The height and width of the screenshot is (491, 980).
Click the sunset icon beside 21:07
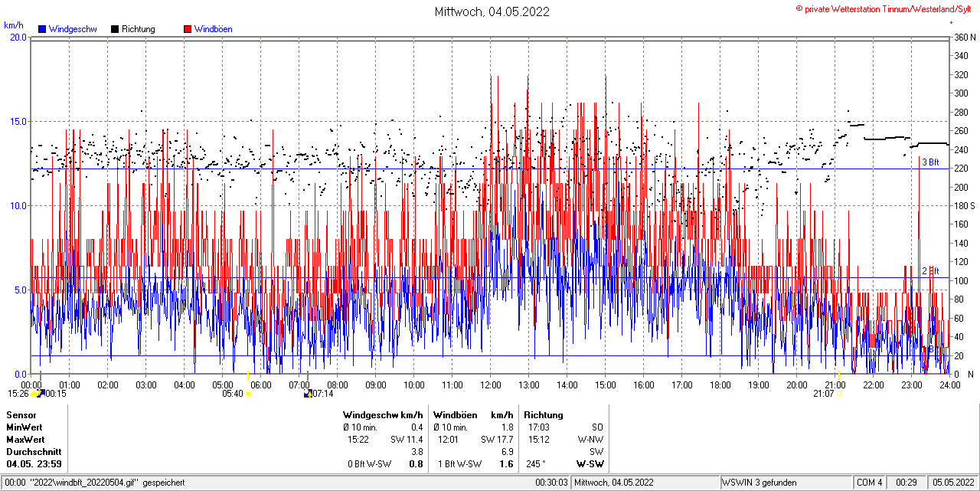(x=839, y=394)
